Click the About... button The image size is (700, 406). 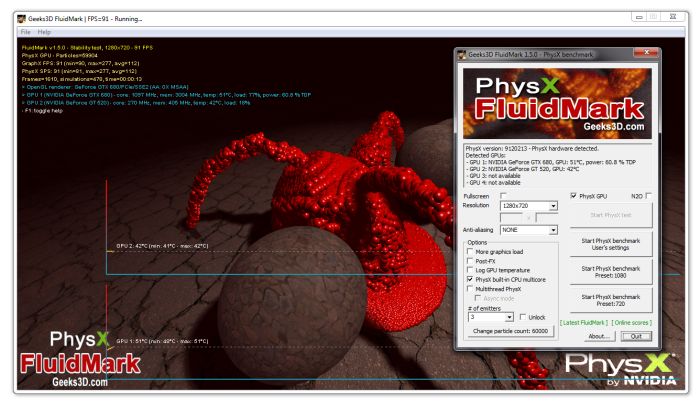coord(599,336)
